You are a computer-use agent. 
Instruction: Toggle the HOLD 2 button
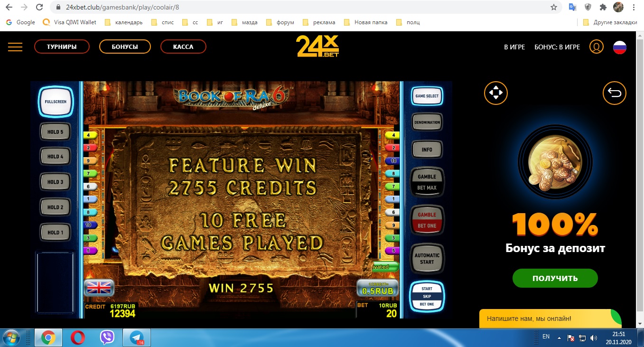coord(55,207)
